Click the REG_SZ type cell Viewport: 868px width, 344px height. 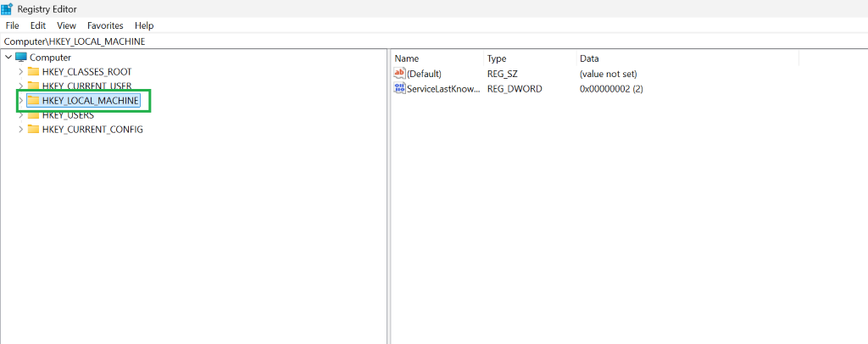click(x=502, y=74)
